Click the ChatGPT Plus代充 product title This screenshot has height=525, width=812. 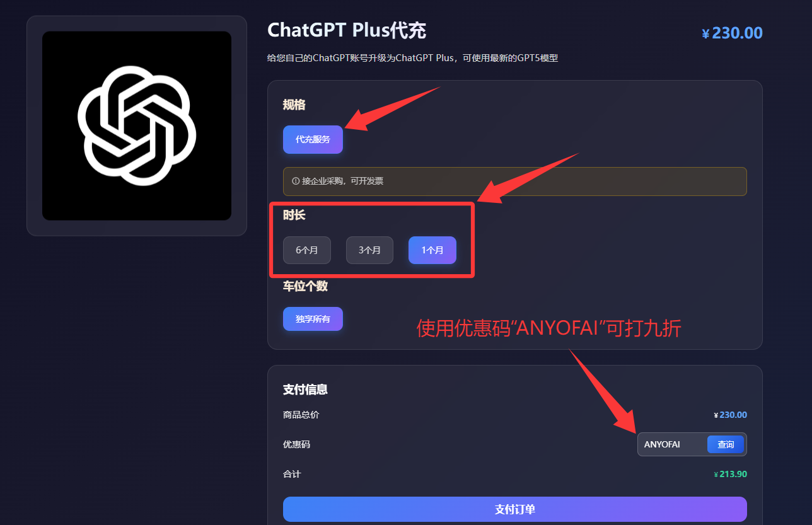point(347,30)
